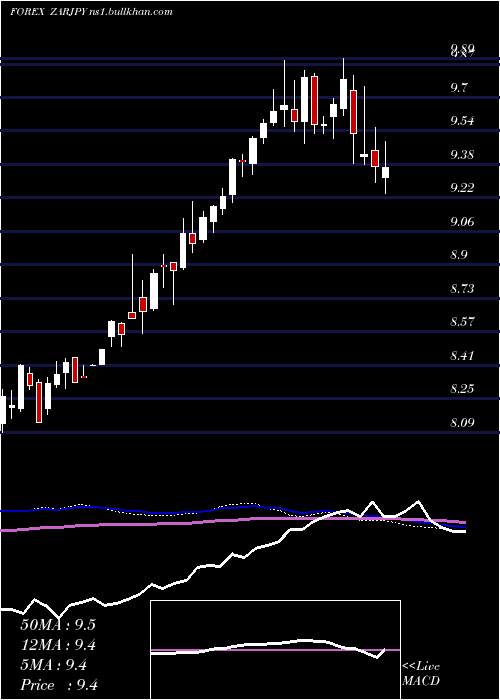Viewport: 500px width, 700px height.
Task: Click the 9.54 price axis label
Action: pyautogui.click(x=462, y=121)
